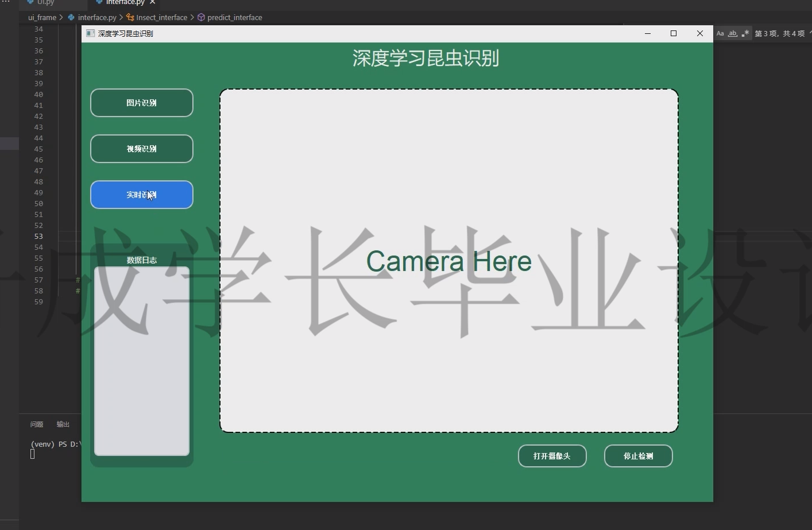Toggle whole word matching in the find widget
812x530 pixels.
[733, 33]
